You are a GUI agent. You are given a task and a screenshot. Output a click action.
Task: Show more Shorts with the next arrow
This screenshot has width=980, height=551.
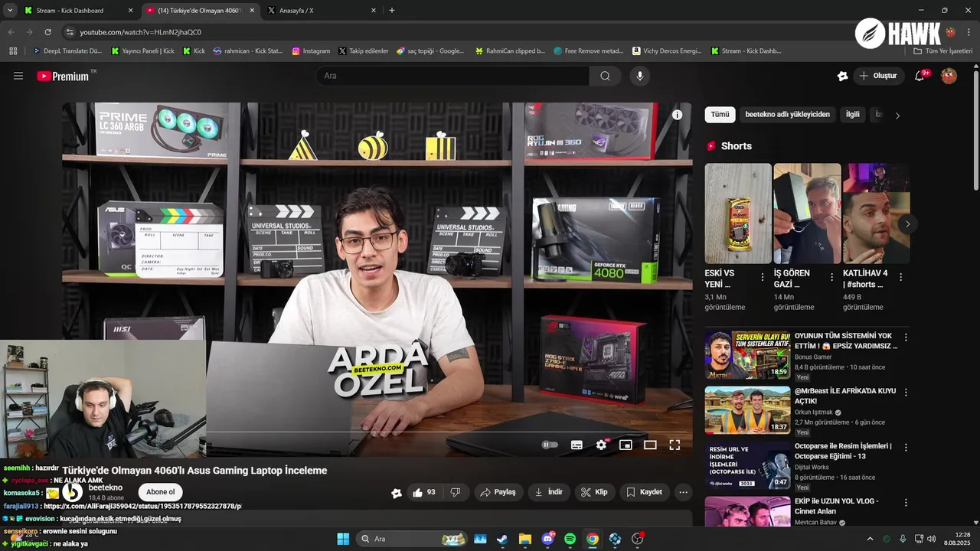[x=907, y=224]
